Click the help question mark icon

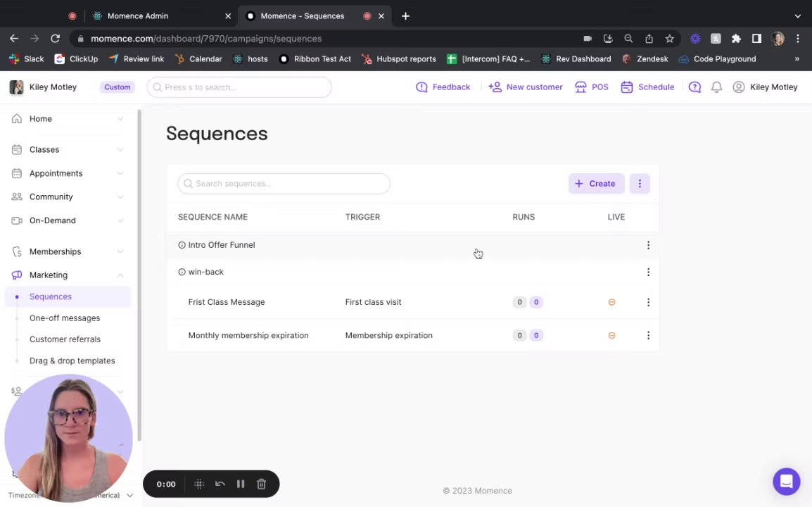tap(694, 87)
